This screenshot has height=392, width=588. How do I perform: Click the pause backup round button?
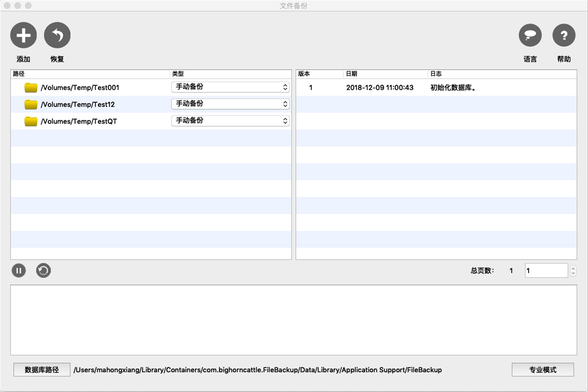point(19,271)
